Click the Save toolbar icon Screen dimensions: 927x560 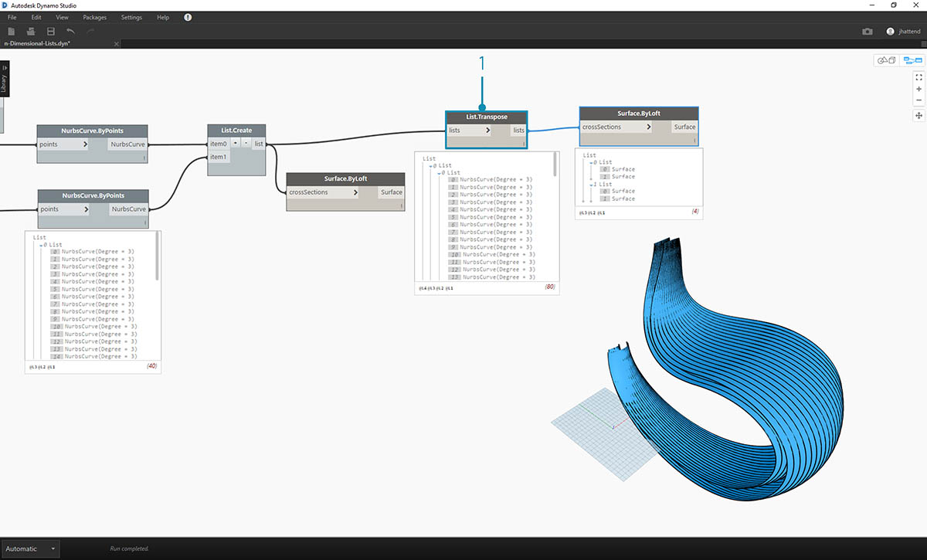point(51,32)
